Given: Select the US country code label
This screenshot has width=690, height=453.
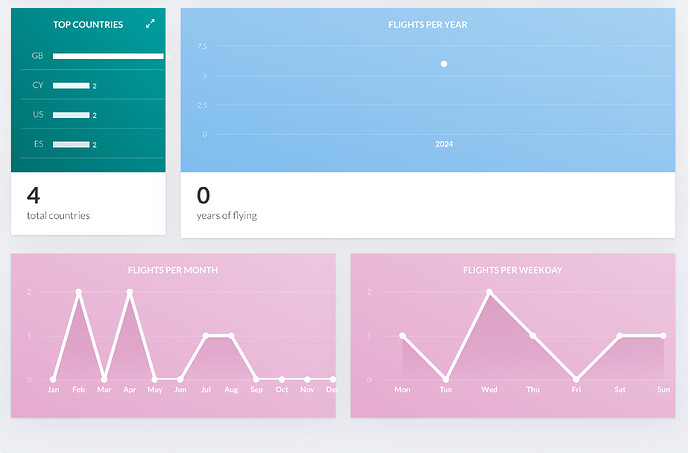Looking at the screenshot, I should point(38,114).
